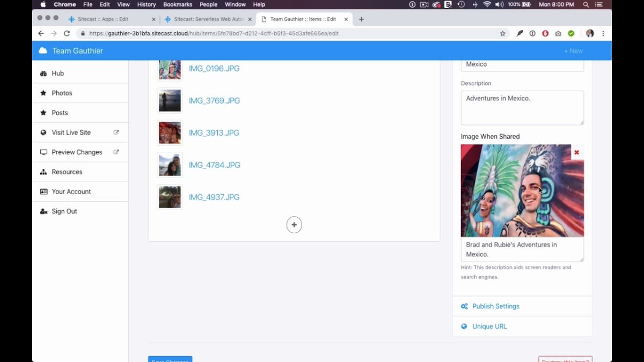Viewport: 644px width, 362px height.
Task: Bookmark this page with the star icon
Action: point(503,33)
